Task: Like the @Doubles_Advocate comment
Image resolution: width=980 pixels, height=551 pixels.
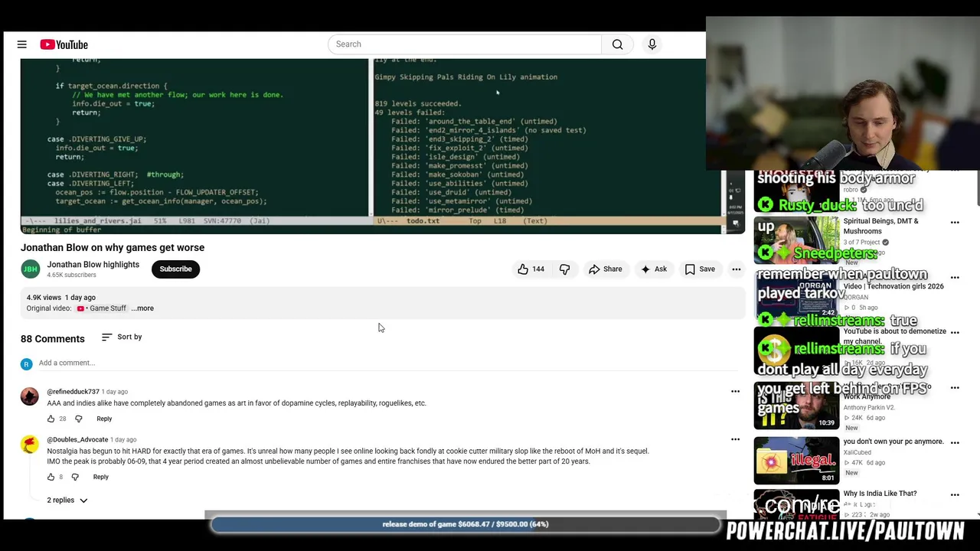Action: click(x=51, y=477)
